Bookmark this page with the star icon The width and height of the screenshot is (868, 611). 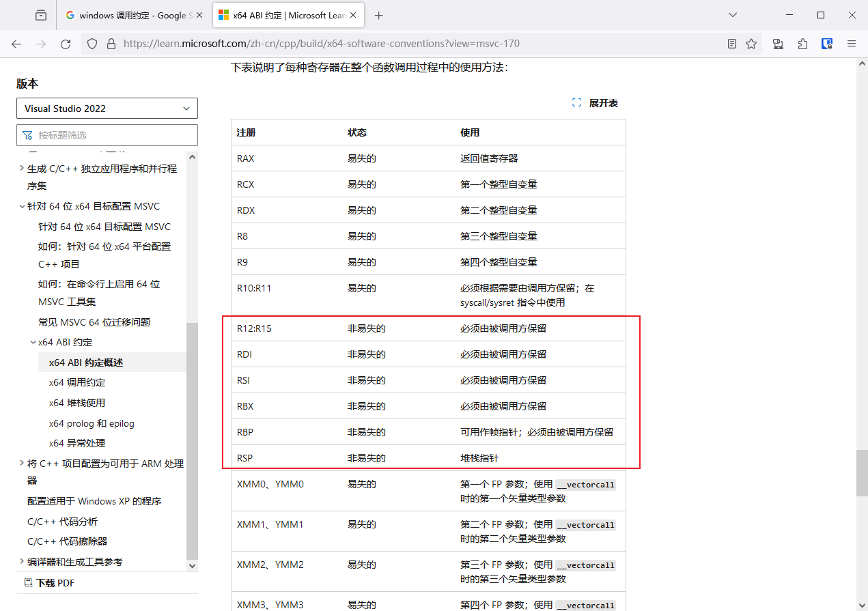click(751, 44)
